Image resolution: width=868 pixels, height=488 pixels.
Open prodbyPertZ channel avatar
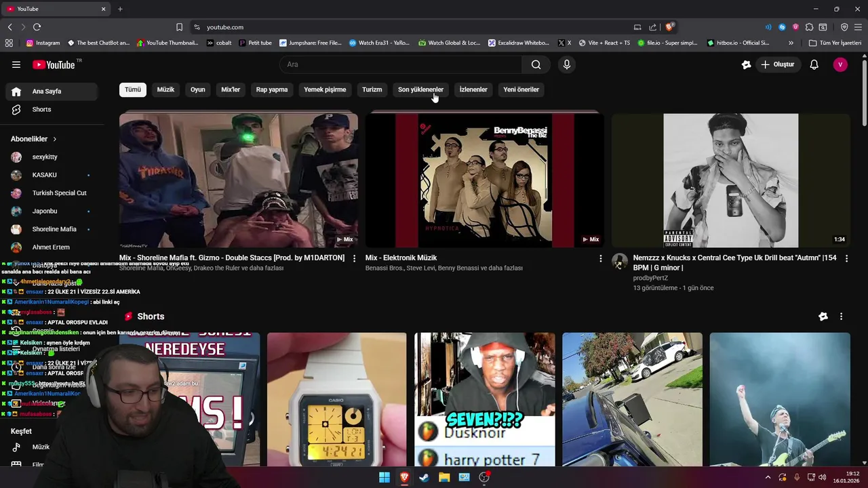[x=620, y=262]
